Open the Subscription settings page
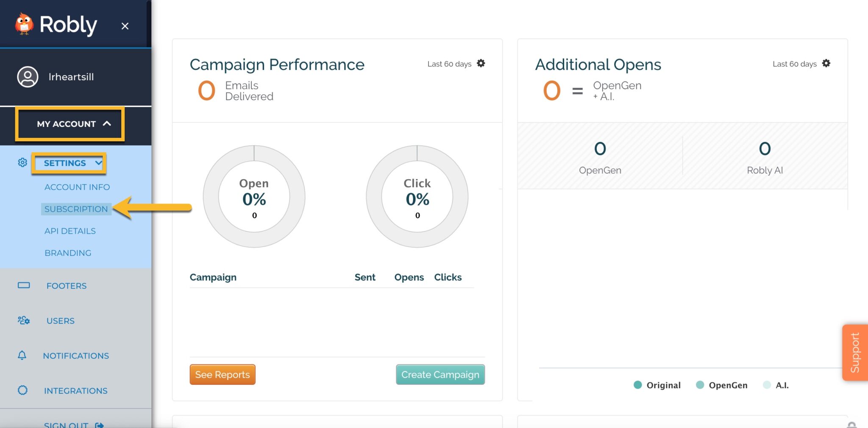The image size is (868, 428). click(76, 209)
